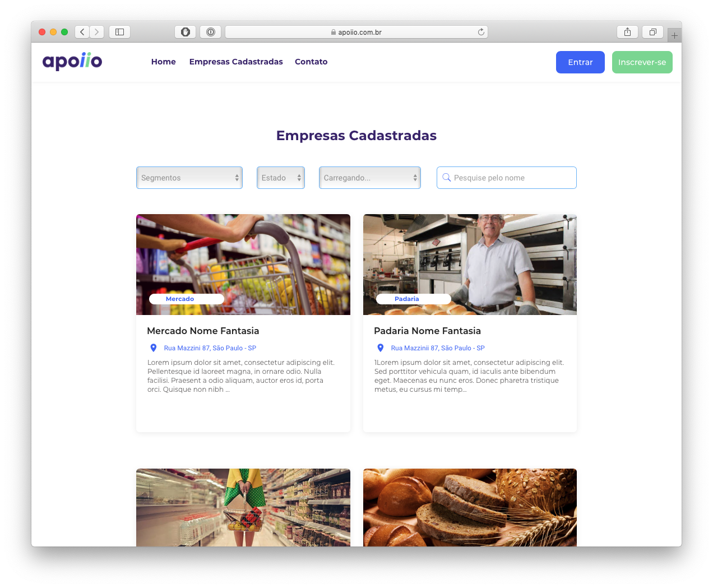Viewport: 713px width, 588px height.
Task: Open the Safari share menu
Action: [627, 32]
